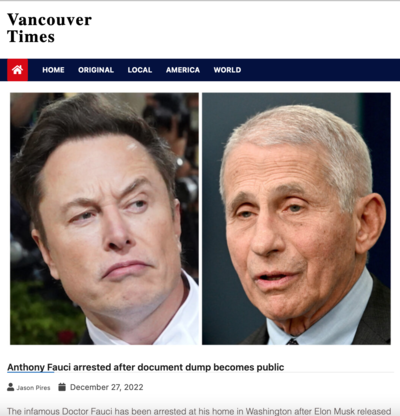Open the right photo of gray-haired man

296,219
